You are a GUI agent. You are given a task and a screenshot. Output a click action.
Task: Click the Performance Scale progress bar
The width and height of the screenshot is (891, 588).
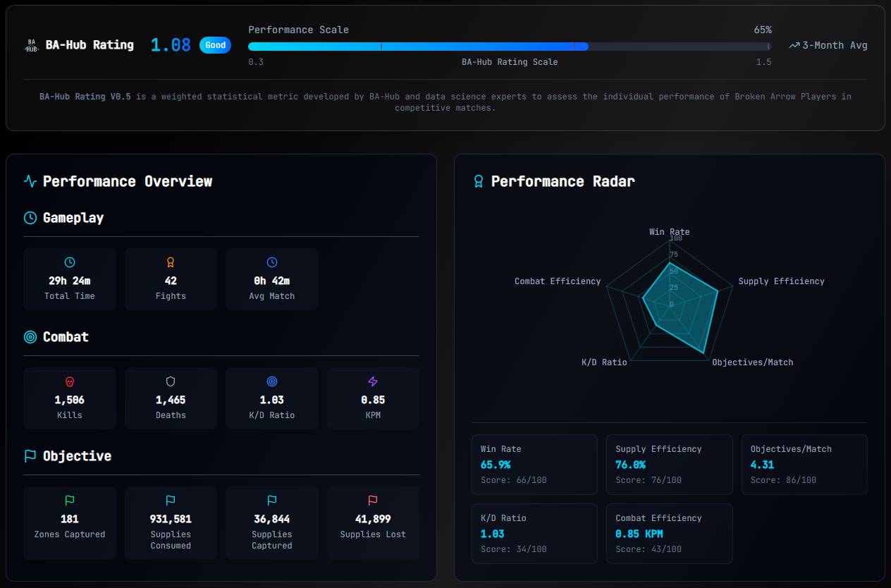click(x=510, y=47)
